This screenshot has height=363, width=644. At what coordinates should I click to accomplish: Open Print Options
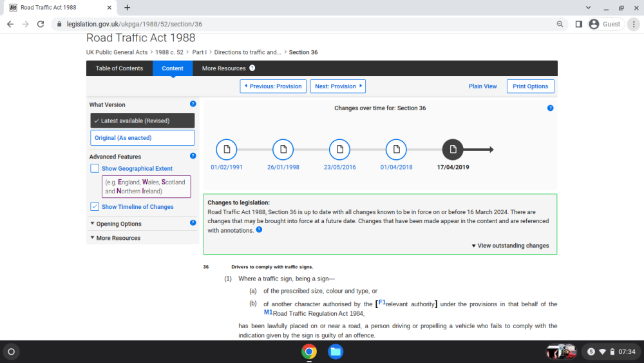[x=530, y=86]
